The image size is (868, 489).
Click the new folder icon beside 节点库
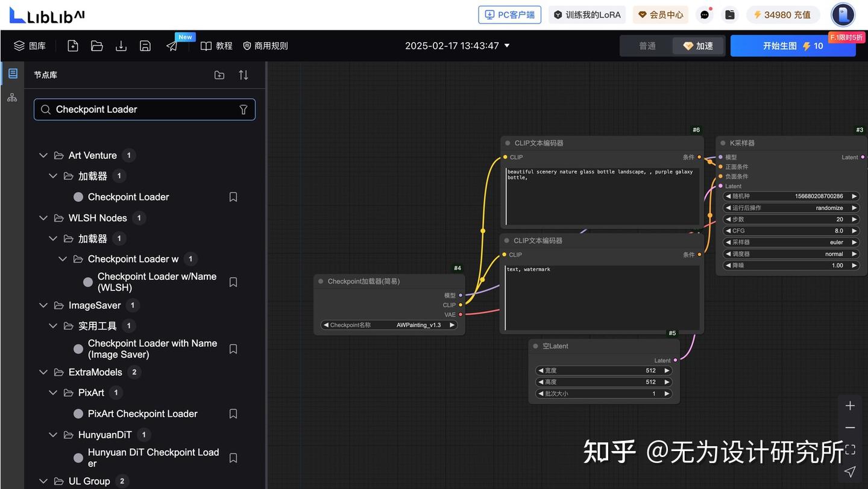tap(219, 74)
